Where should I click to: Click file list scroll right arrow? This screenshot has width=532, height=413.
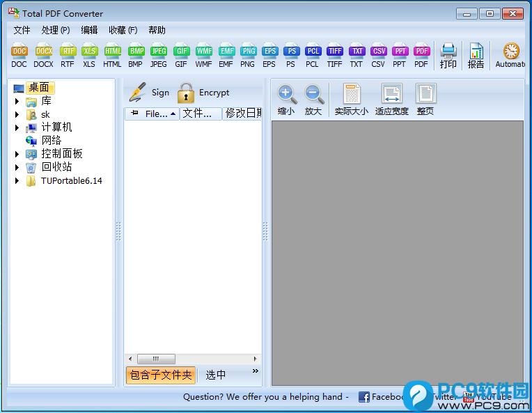click(x=255, y=359)
